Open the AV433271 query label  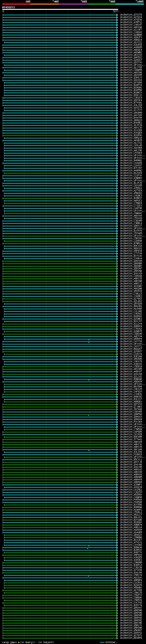click(x=8, y=8)
